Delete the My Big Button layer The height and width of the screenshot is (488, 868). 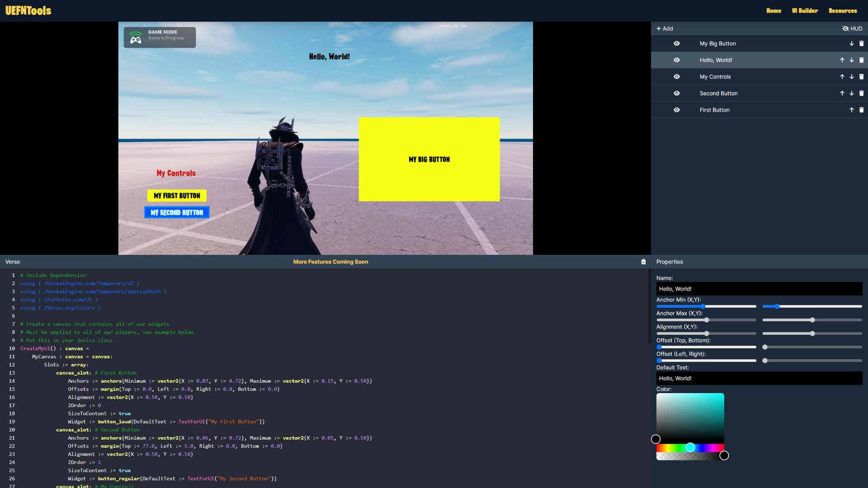[x=861, y=43]
